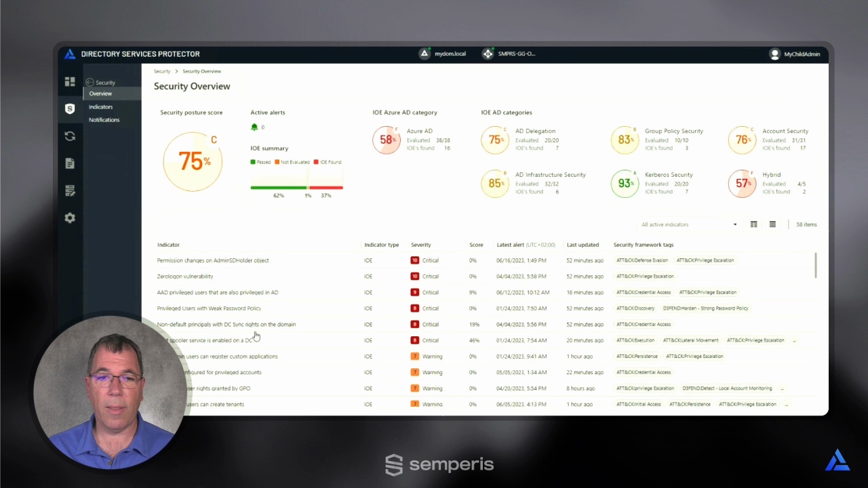Click the active alerts bell icon
868x488 pixels.
point(254,127)
